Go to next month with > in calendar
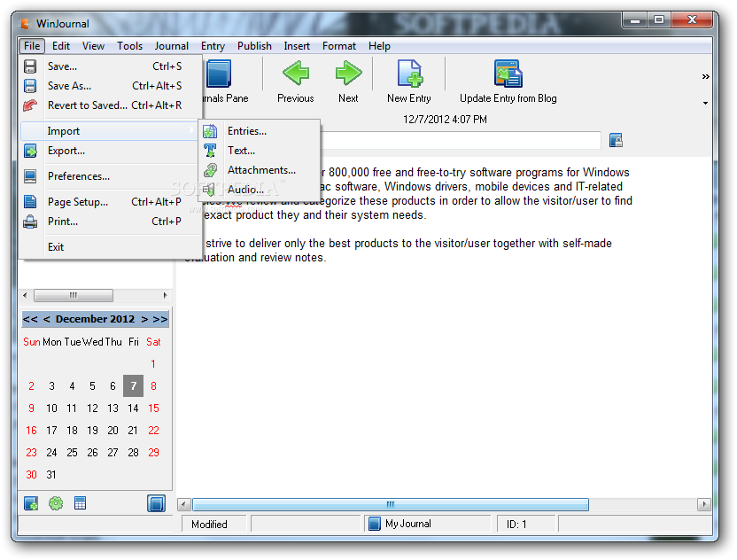 coord(144,319)
